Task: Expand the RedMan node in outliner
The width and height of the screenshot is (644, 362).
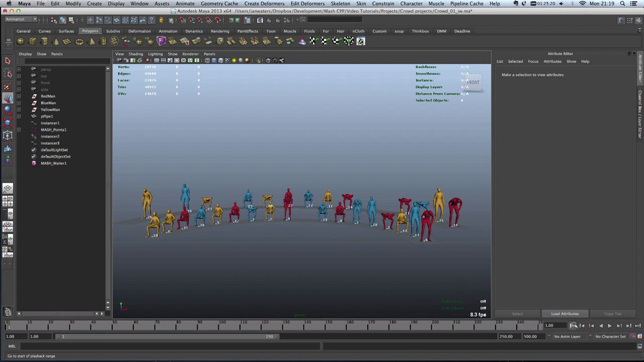Action: click(19, 96)
